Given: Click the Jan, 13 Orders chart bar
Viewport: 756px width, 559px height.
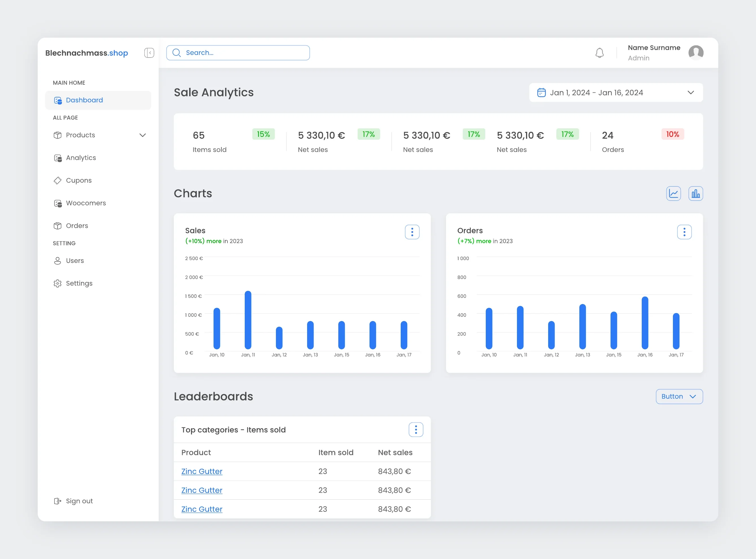Looking at the screenshot, I should [x=582, y=327].
